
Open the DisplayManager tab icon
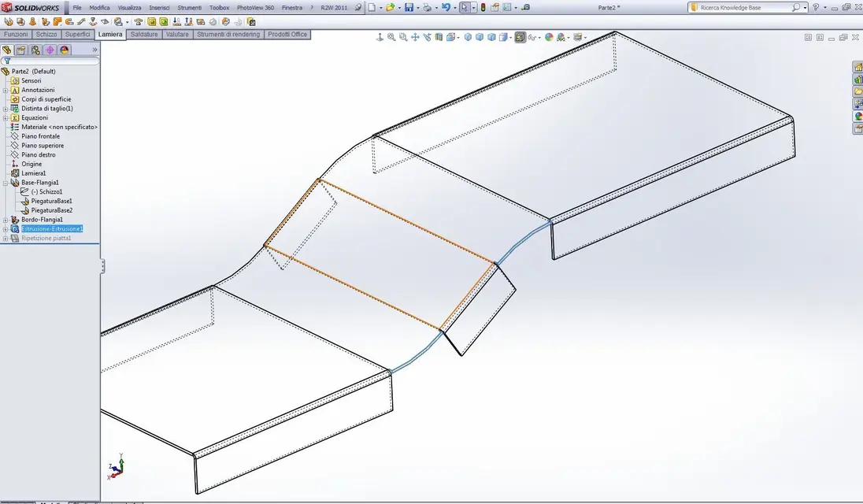click(64, 50)
